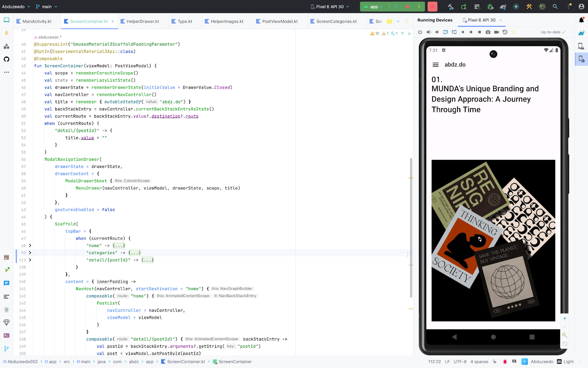This screenshot has width=588, height=368.
Task: Switch to the PostViewModel.kt tab
Action: [280, 21]
